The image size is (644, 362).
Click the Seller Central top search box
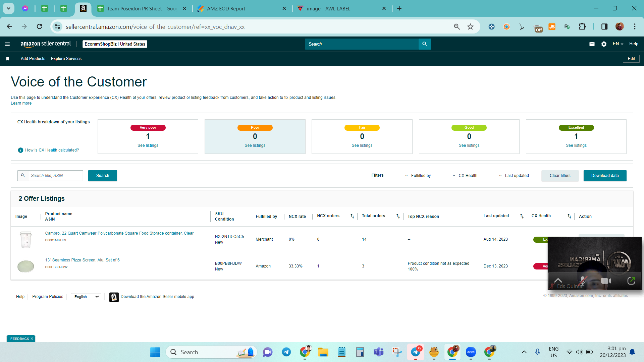coord(362,44)
